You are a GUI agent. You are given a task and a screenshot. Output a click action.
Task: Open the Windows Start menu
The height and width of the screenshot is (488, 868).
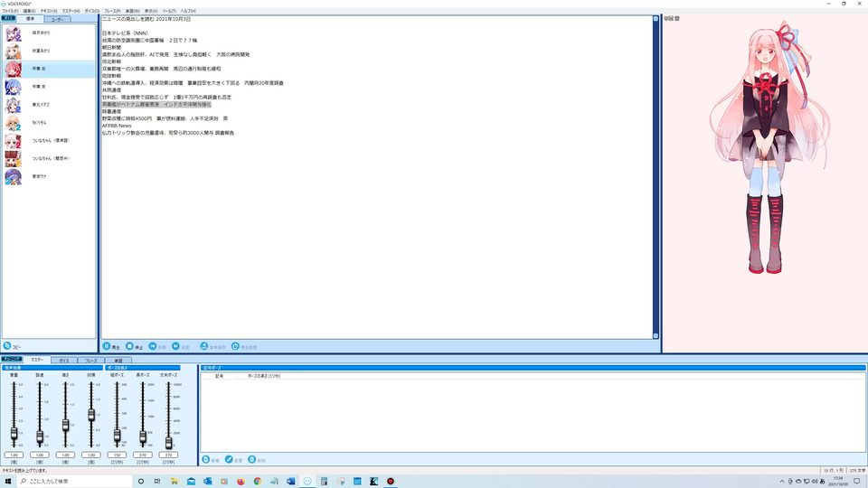(x=8, y=482)
